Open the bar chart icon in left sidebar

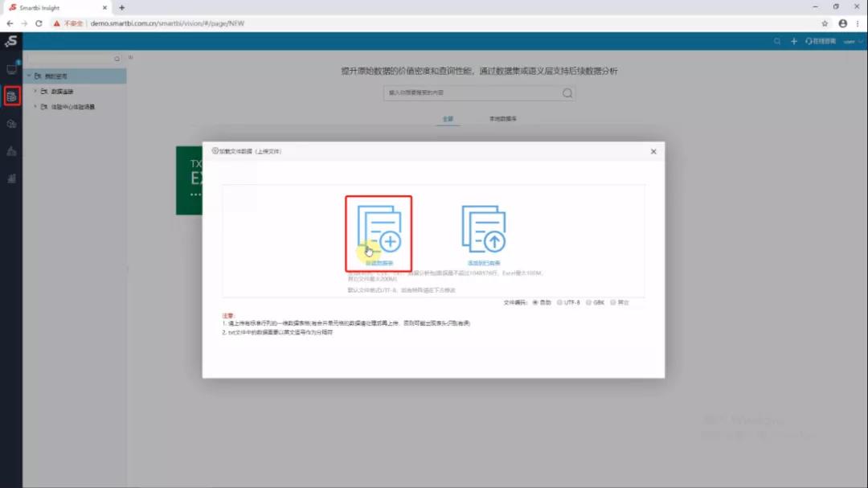click(11, 178)
